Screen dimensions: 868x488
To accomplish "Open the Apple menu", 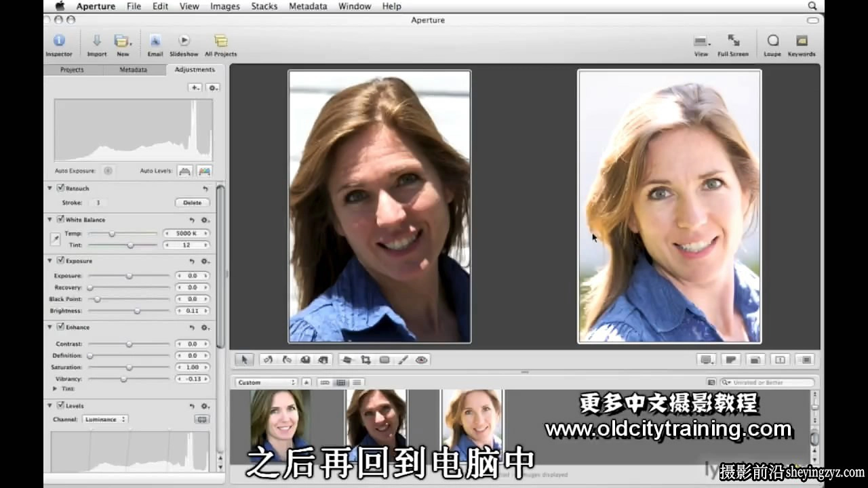I will tap(59, 6).
